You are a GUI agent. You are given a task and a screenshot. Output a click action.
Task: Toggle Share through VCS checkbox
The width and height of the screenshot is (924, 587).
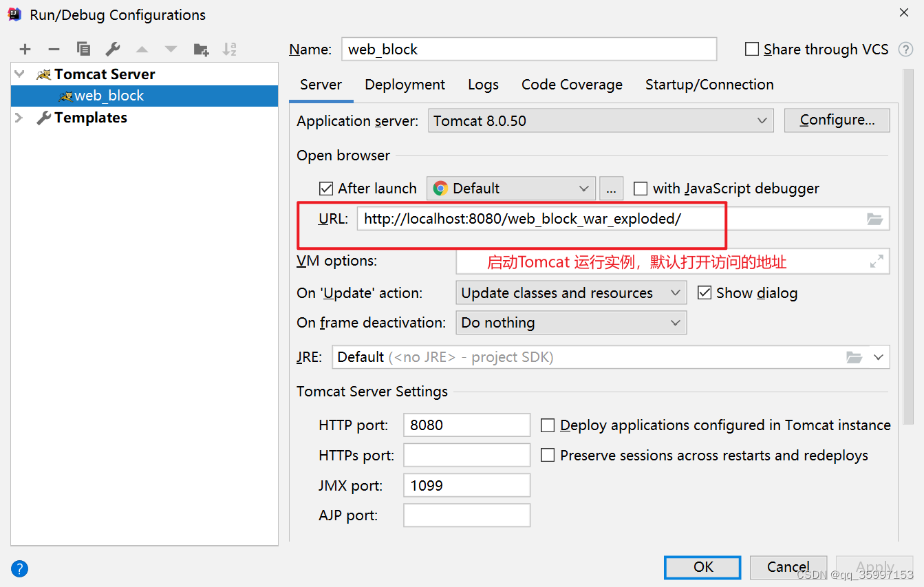tap(752, 50)
